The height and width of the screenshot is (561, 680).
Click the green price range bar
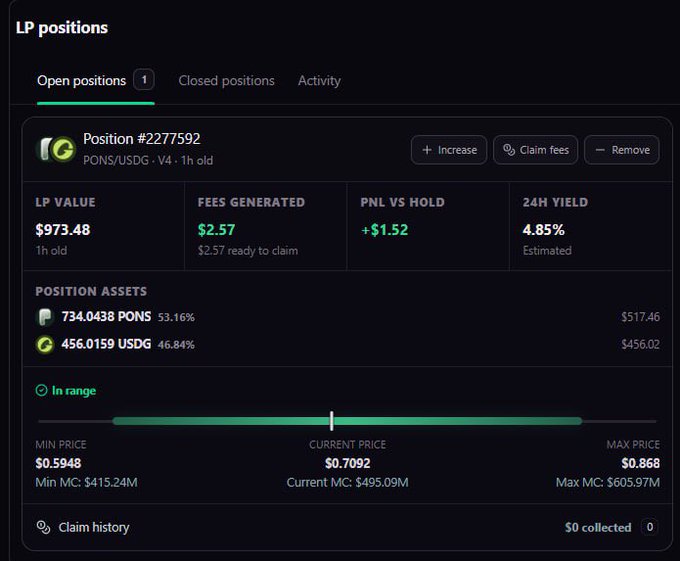pos(347,421)
